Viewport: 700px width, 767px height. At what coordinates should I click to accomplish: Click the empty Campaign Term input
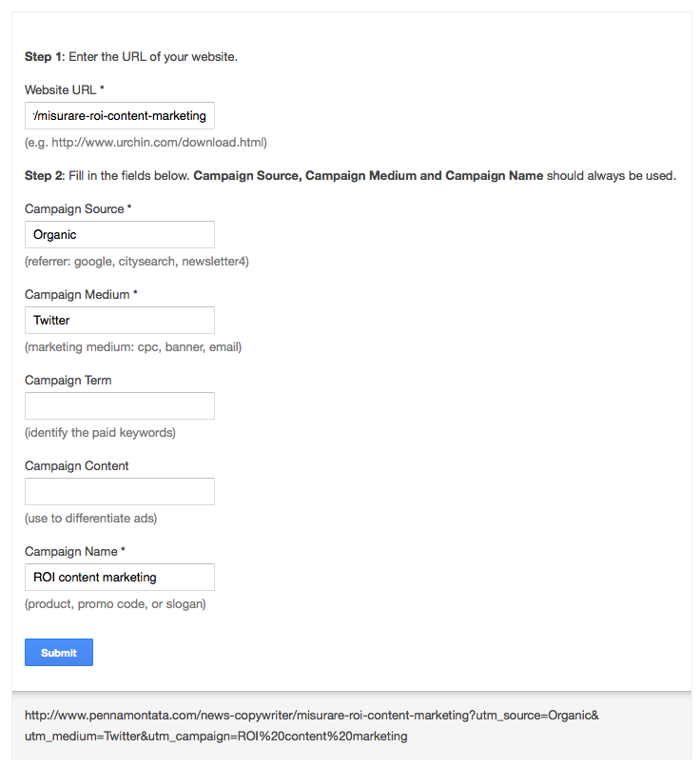point(119,405)
